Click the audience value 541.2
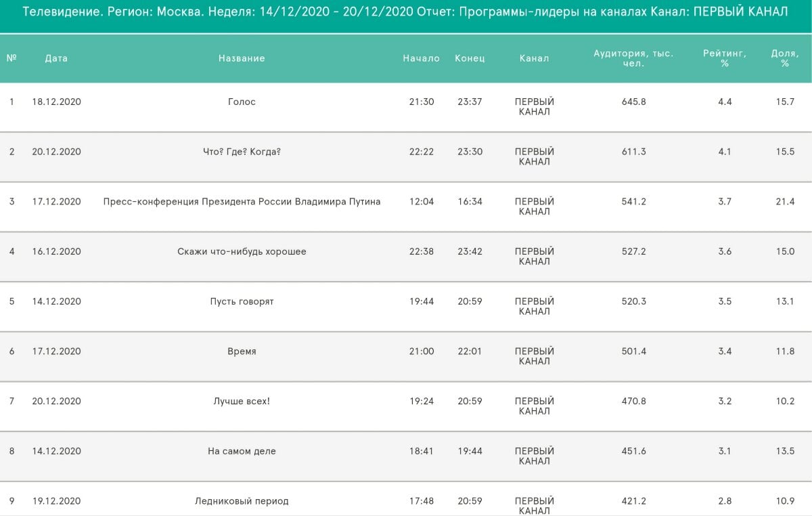 (634, 202)
